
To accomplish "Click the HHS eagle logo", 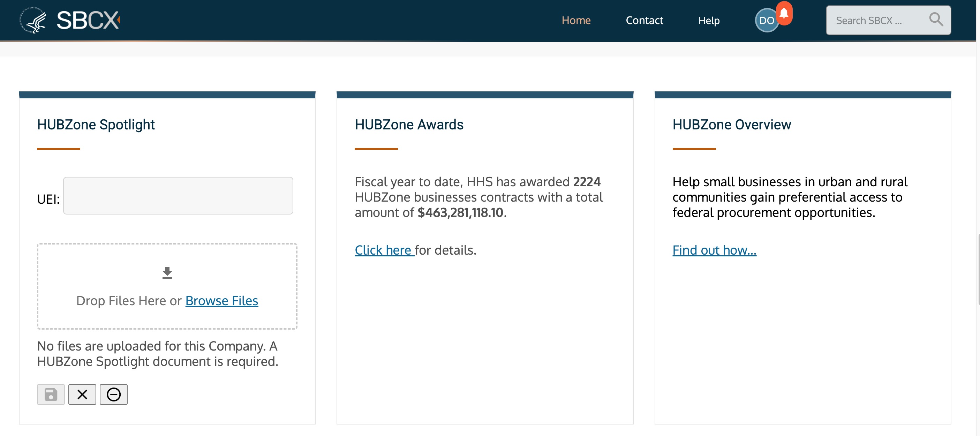I will [x=33, y=20].
